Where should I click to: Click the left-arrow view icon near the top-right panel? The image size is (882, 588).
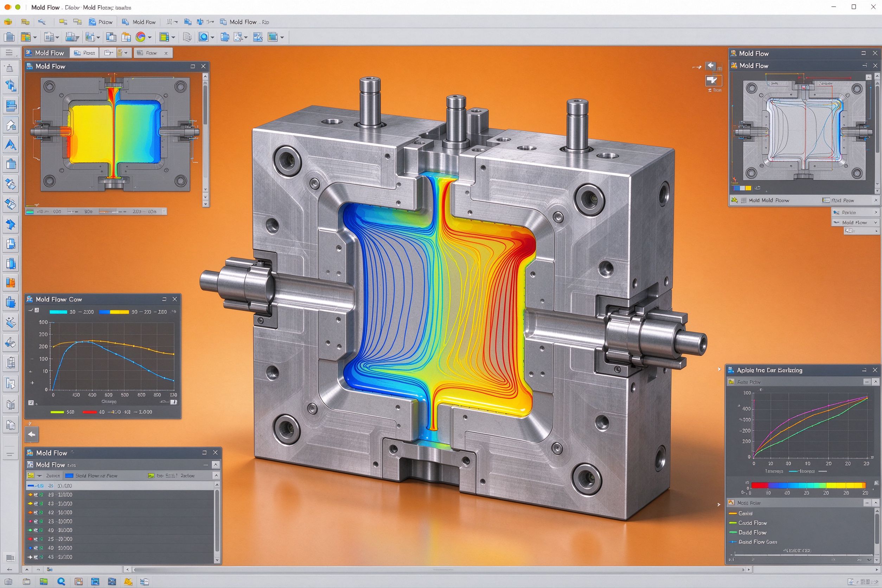[711, 66]
